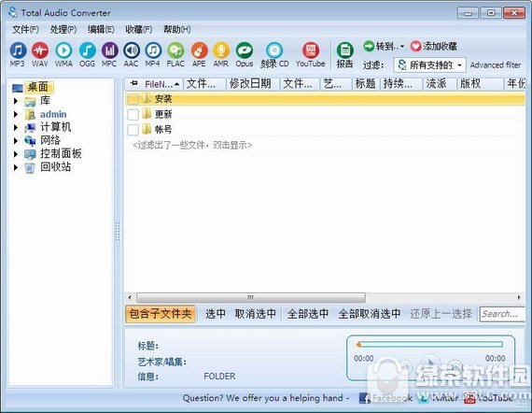Open the 转到 go-to dropdown

384,46
